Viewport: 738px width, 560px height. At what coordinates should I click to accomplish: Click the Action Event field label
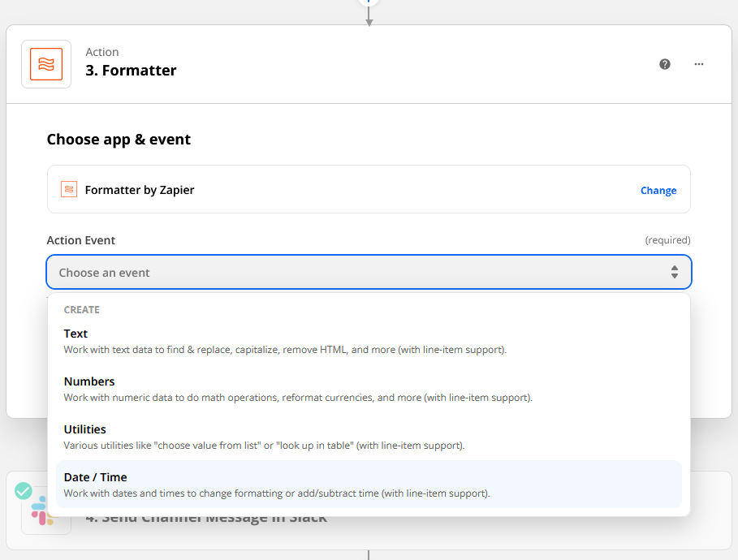81,240
